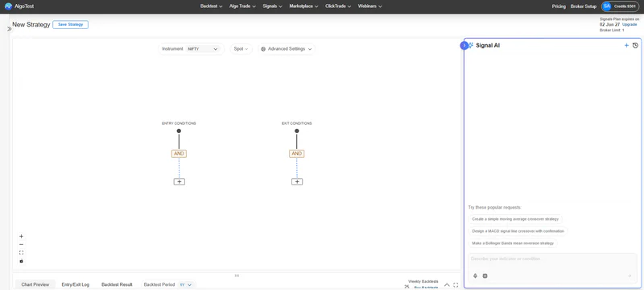Lock the canvas interactivity
The width and height of the screenshot is (644, 290).
click(x=22, y=261)
